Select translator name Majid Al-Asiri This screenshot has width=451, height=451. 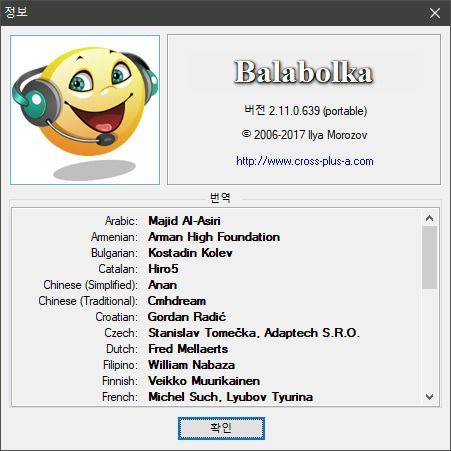pyautogui.click(x=184, y=221)
